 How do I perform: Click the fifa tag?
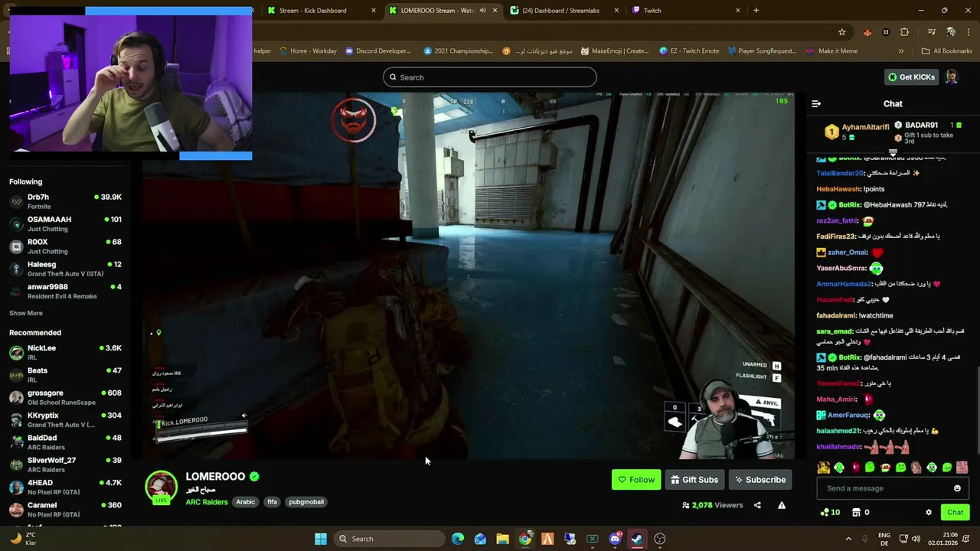[272, 502]
